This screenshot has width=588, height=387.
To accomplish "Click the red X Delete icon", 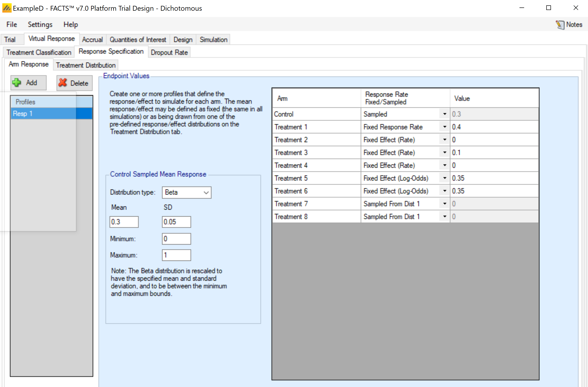I will 63,83.
